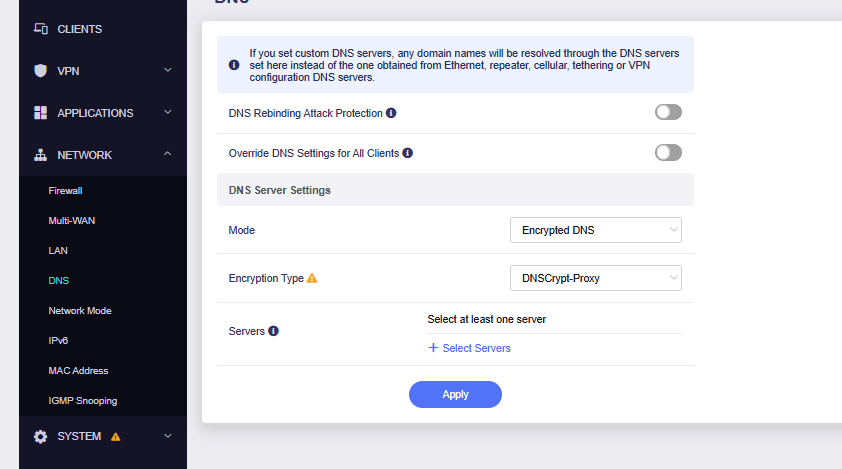This screenshot has width=842, height=469.
Task: Toggle Override DNS Settings for All Clients
Action: 668,153
